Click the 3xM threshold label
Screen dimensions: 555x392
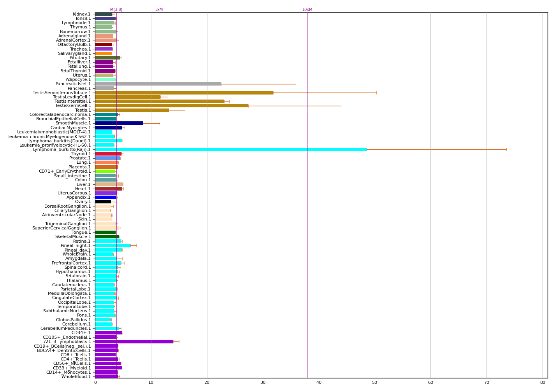click(159, 10)
